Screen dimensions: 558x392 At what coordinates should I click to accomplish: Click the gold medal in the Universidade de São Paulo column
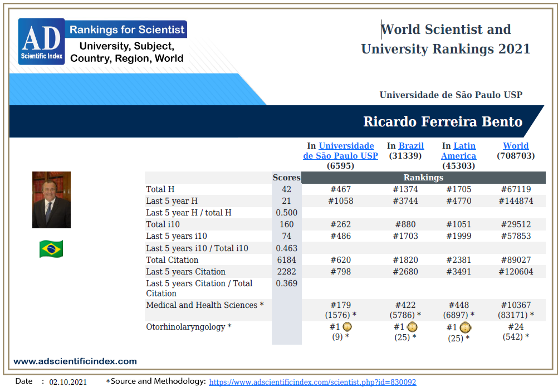347,326
